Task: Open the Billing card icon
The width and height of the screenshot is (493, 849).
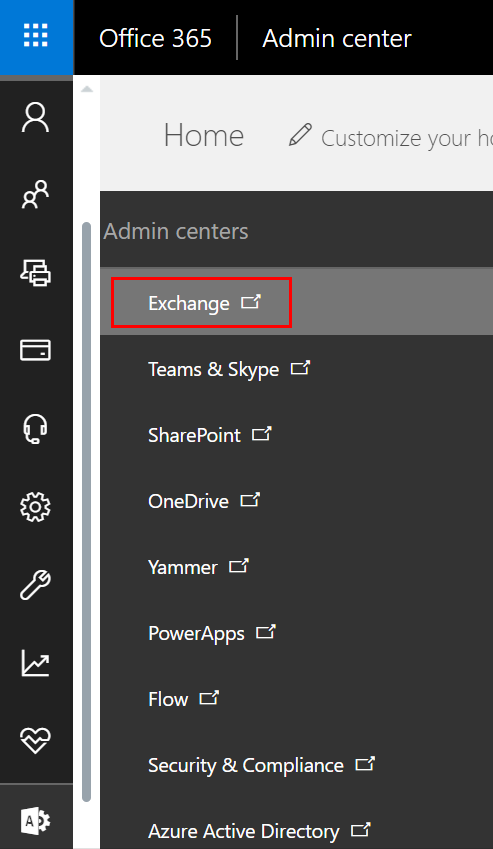Action: point(36,350)
